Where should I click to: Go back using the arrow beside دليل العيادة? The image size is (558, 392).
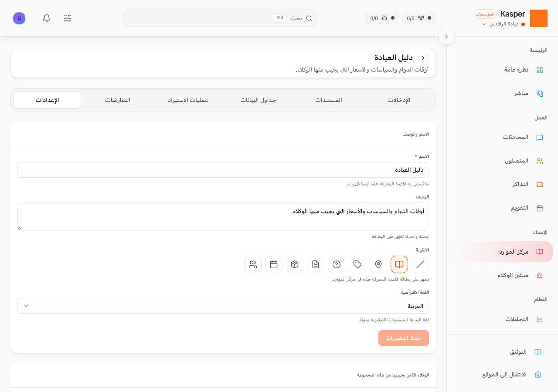pos(423,58)
